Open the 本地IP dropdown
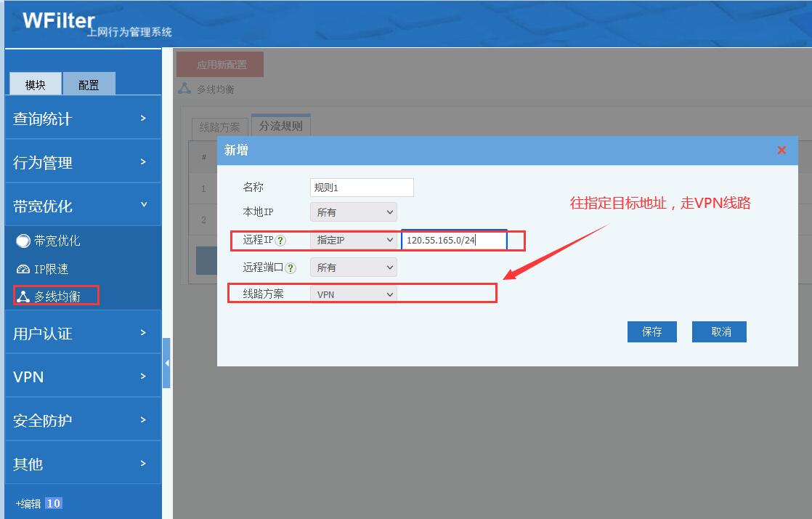The height and width of the screenshot is (519, 812). [353, 212]
